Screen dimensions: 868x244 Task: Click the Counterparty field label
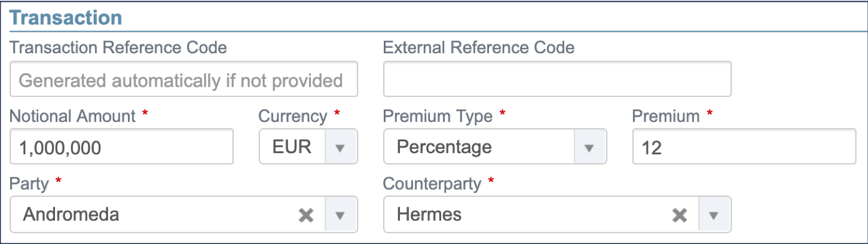tap(432, 184)
